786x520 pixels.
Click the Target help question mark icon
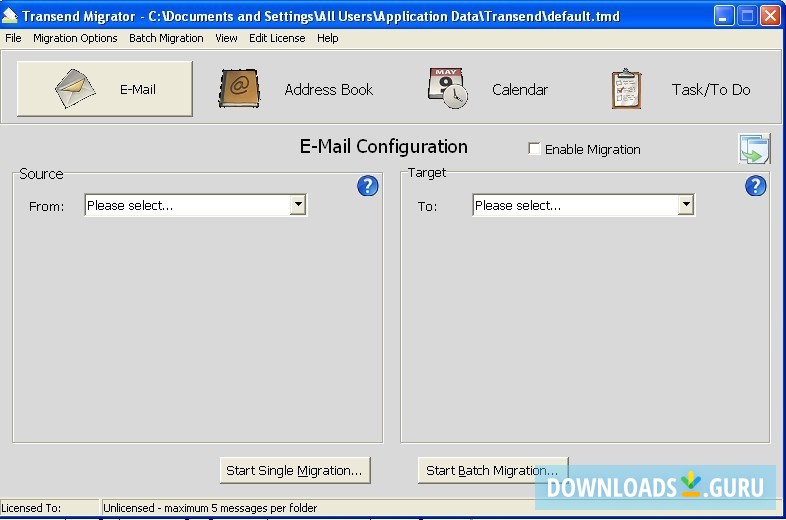coord(755,186)
